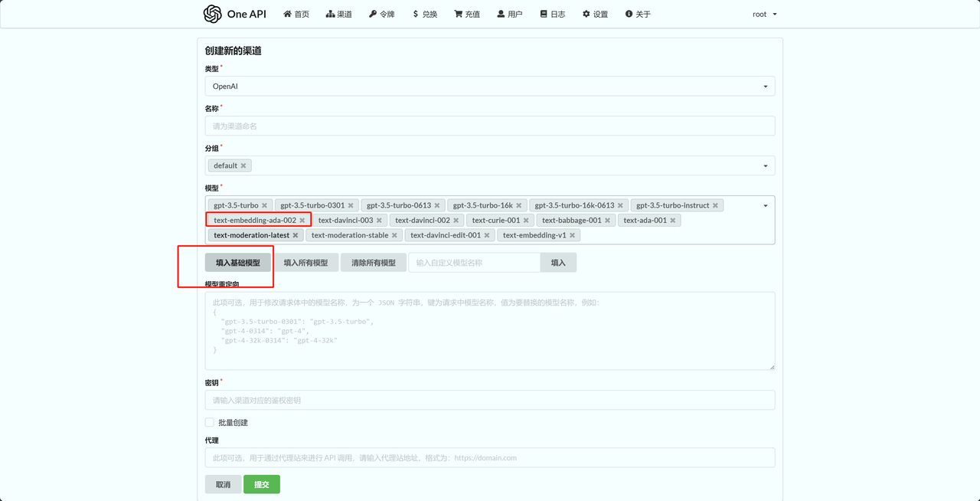Remove the gpt-3.5-turbo model tag

[x=264, y=205]
